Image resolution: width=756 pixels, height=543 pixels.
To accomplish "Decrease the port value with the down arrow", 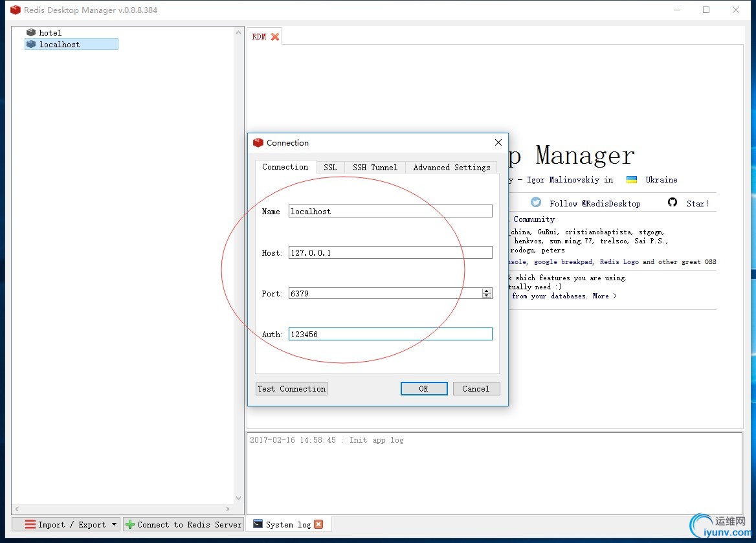I will pos(487,296).
